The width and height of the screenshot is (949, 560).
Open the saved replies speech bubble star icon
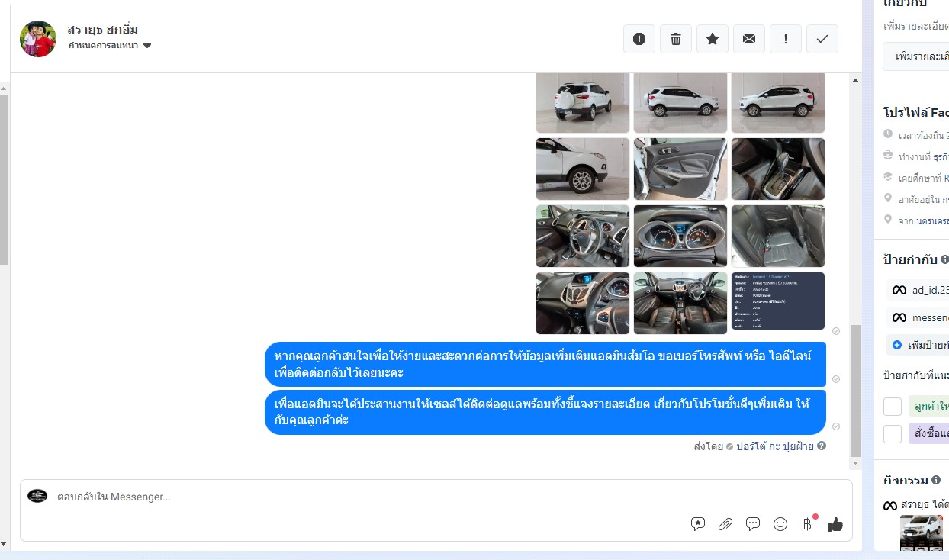click(x=698, y=524)
